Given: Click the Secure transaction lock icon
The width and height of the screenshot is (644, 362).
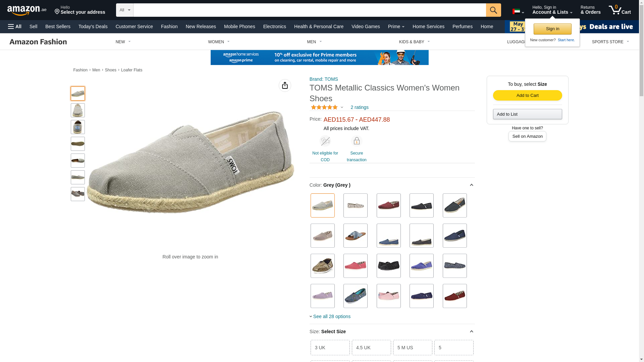Looking at the screenshot, I should [x=357, y=141].
